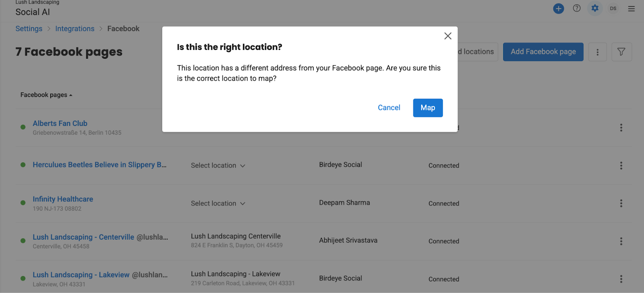Open Alberts Fan Club page link
This screenshot has height=293, width=644.
(x=60, y=123)
